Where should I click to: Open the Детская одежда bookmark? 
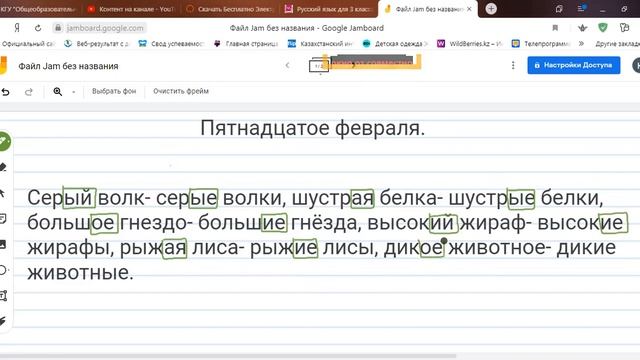pyautogui.click(x=395, y=43)
